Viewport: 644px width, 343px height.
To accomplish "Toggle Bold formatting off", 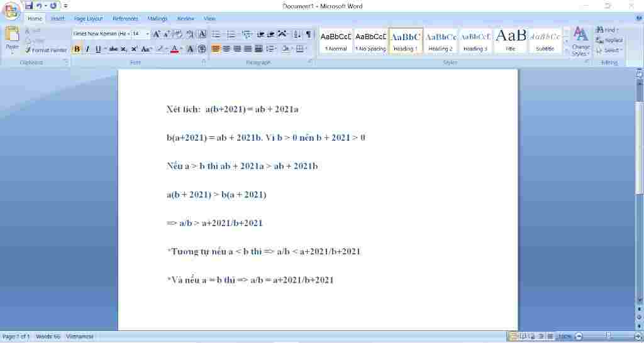I will pos(77,49).
